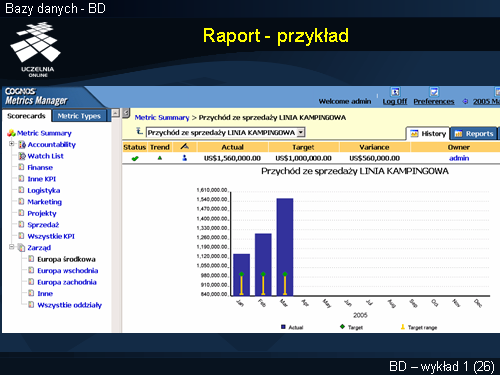This screenshot has height=375, width=500.
Task: Click the green checkmark status icon
Action: point(135,158)
